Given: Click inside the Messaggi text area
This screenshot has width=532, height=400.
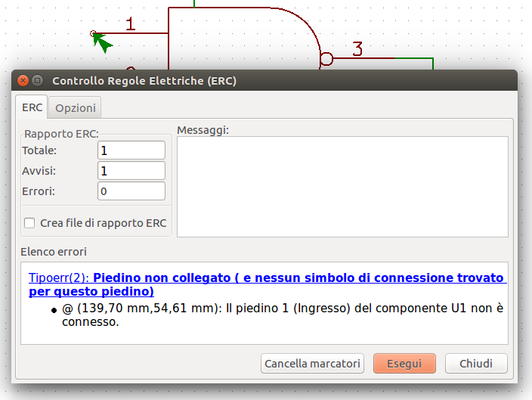Looking at the screenshot, I should 342,187.
